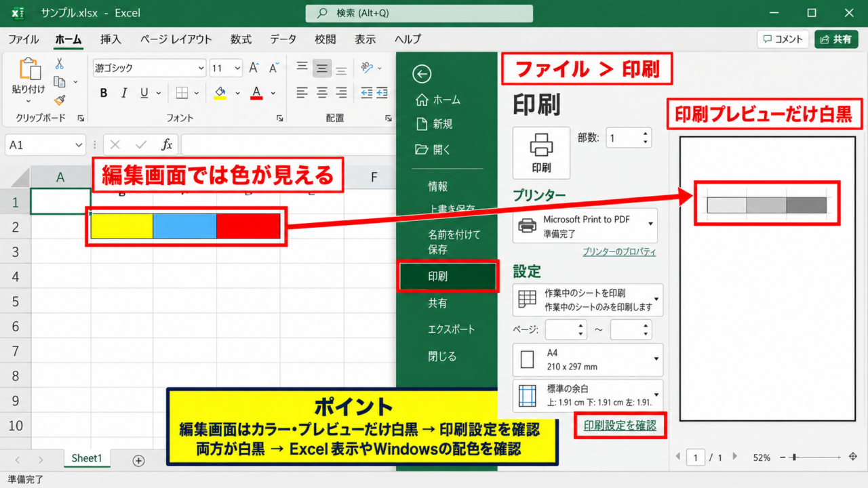Click the search box 検索 (Alt+Q)

[x=419, y=13]
